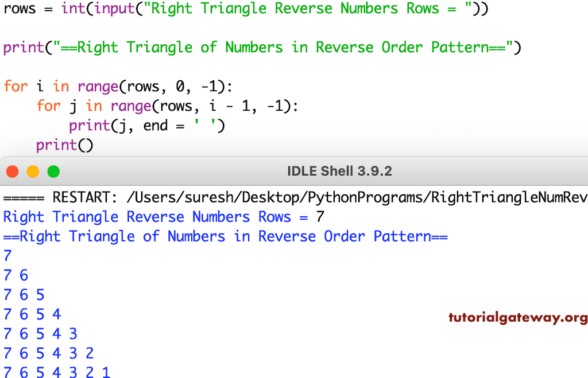Click the nested for j loop line
This screenshot has height=378, width=588.
click(167, 106)
